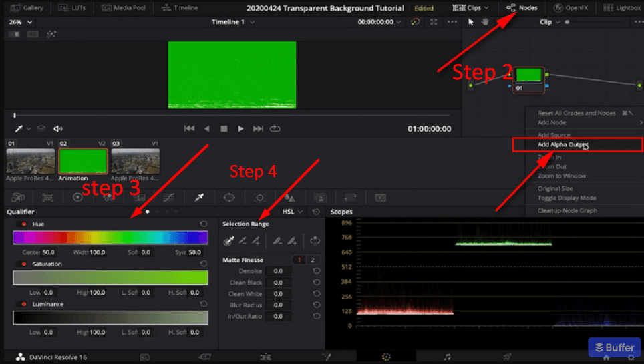Open the HSL qualifier mode dropdown

[x=292, y=212]
